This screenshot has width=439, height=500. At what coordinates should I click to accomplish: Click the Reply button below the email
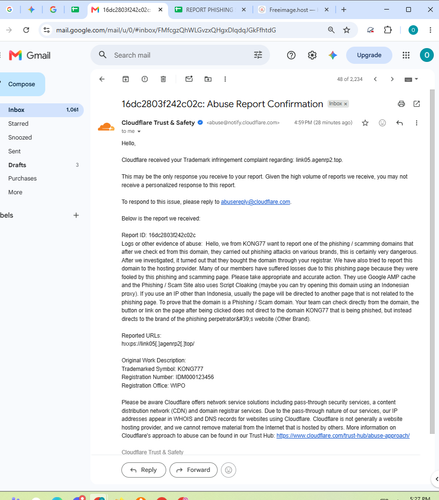(x=144, y=470)
